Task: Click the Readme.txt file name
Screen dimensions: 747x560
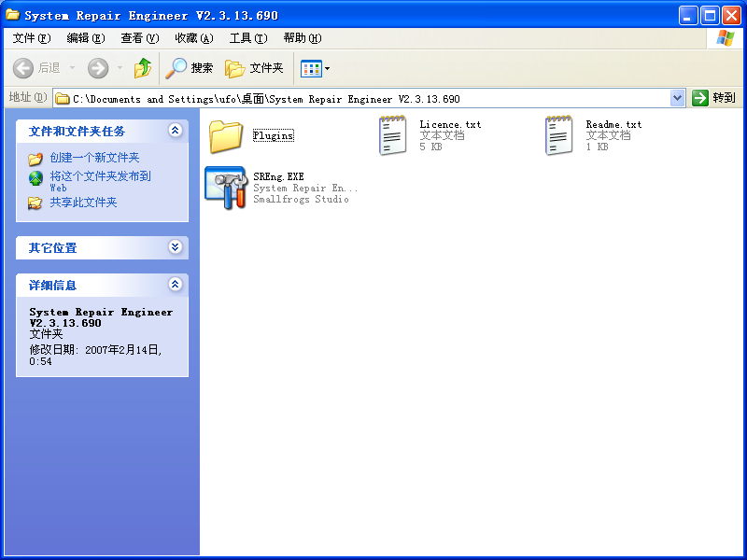Action: click(x=613, y=124)
